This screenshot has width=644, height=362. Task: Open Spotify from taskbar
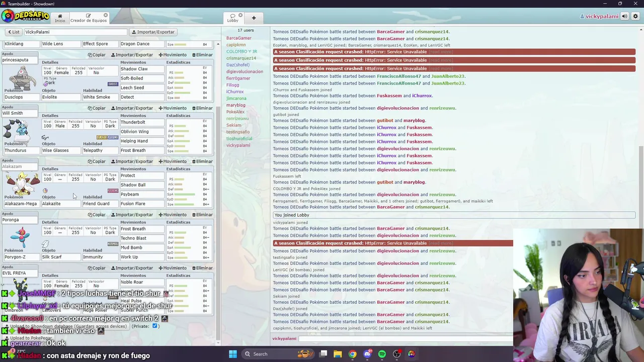coord(382,354)
